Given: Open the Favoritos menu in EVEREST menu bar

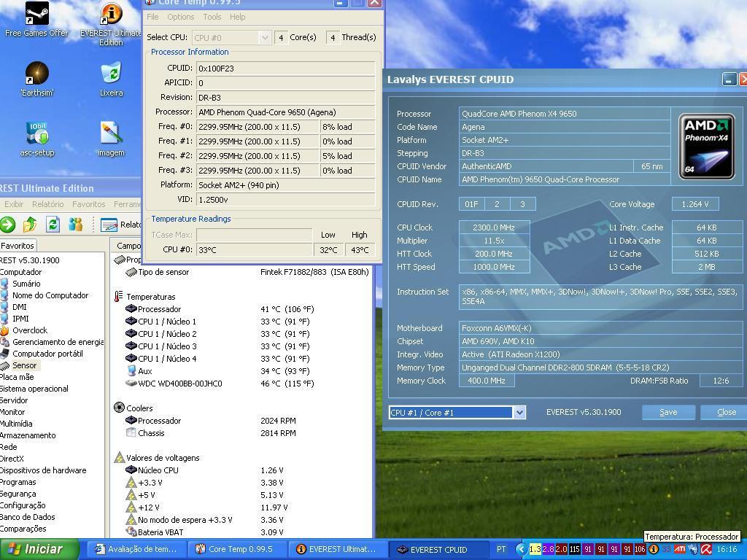Looking at the screenshot, I should pos(88,204).
